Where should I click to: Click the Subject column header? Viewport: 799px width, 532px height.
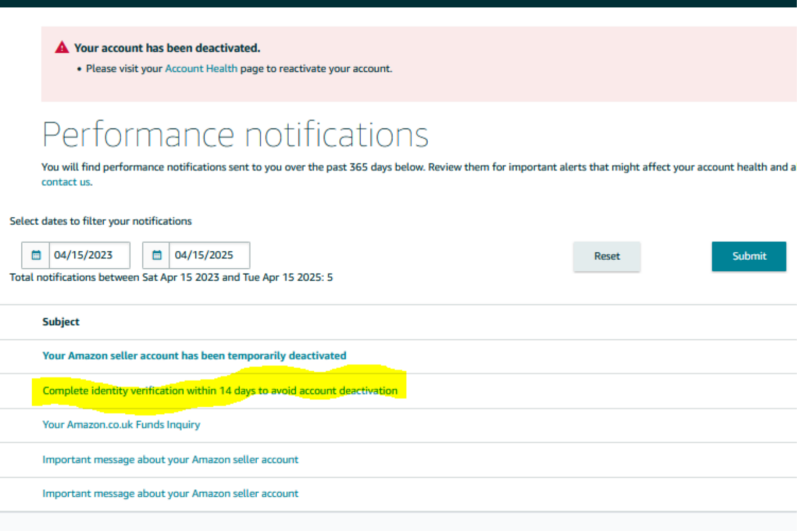[61, 322]
